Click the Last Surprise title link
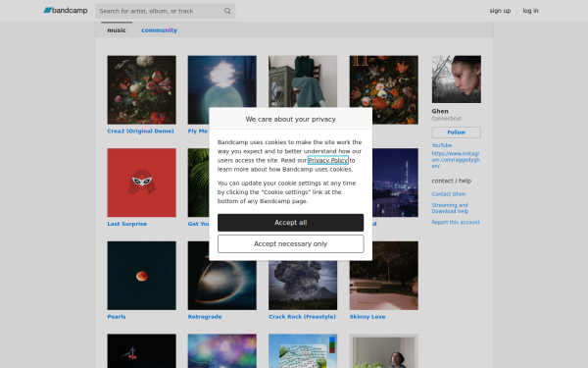Screen dimensions: 588x368 127,224
